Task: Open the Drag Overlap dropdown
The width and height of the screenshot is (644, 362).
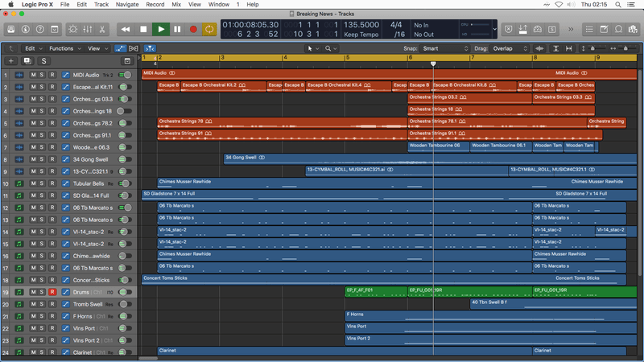Action: (x=510, y=48)
